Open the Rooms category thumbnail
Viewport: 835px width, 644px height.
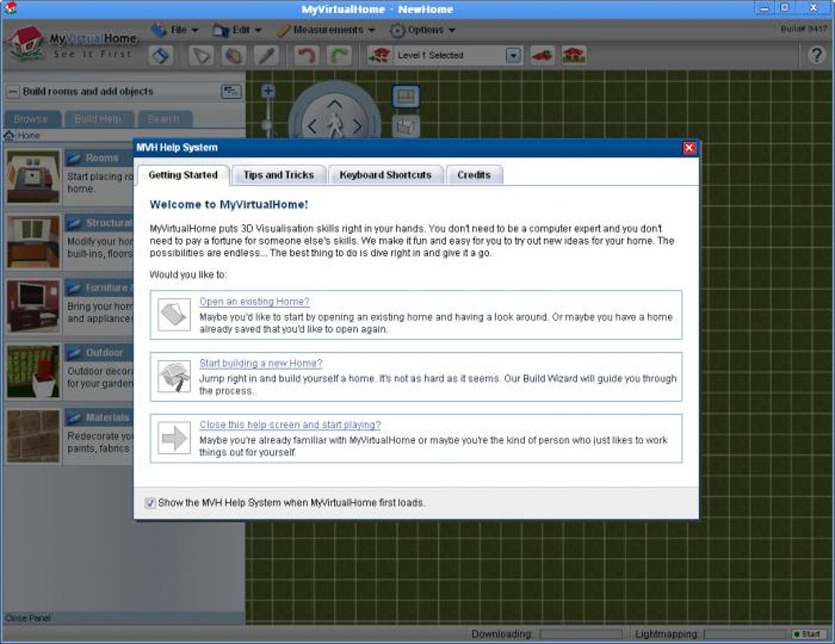(x=33, y=177)
